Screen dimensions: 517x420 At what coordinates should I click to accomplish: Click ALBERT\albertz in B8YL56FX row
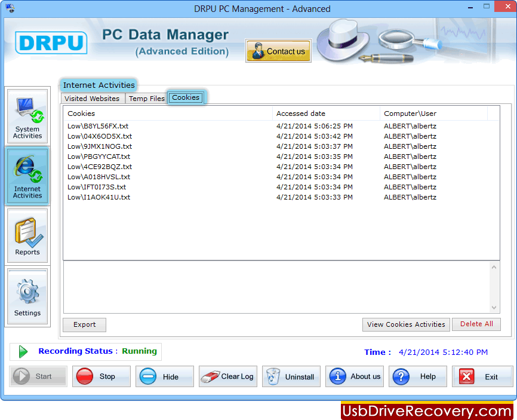(x=410, y=126)
